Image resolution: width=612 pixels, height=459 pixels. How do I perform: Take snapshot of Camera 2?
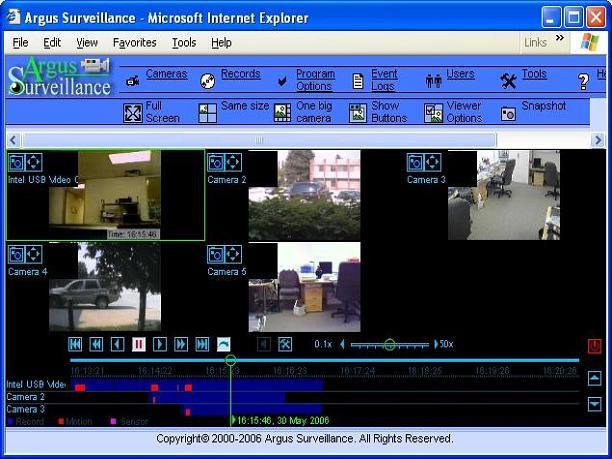point(216,162)
